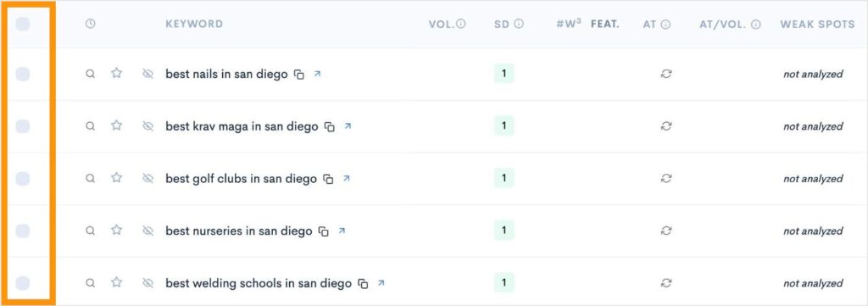Click the keyword text best welding schools in san diego
Viewport: 868px width, 306px height.
click(259, 283)
